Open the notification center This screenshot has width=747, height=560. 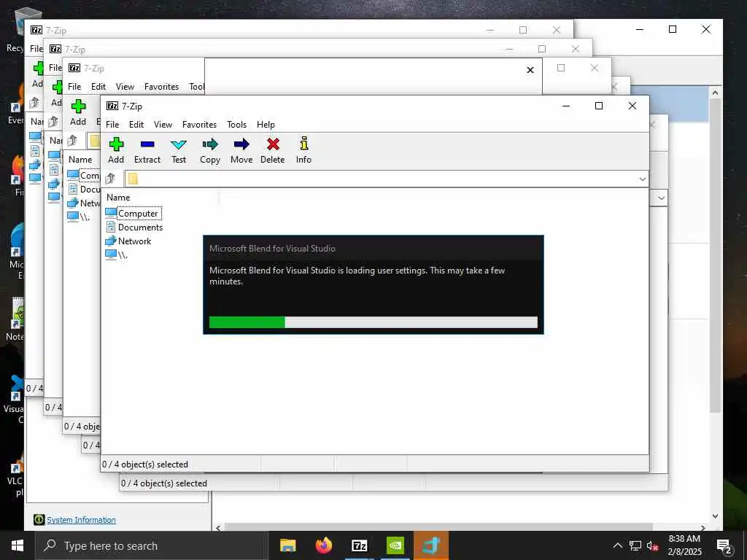724,546
